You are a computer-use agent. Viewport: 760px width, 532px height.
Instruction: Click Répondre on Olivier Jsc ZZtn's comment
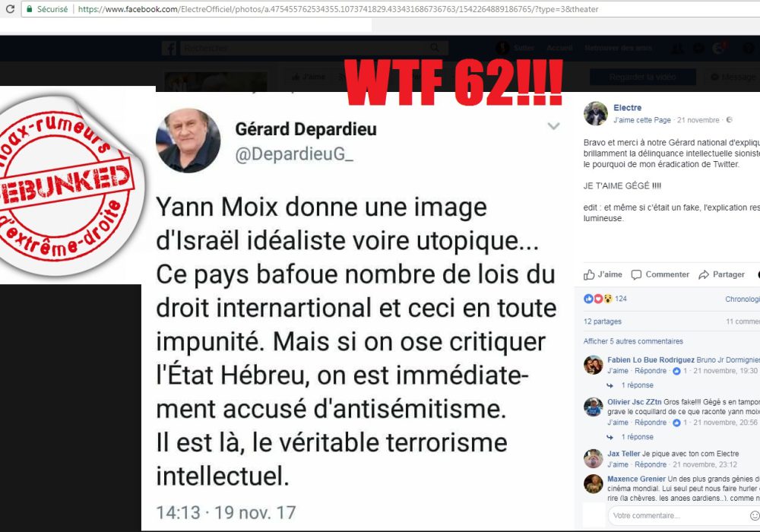click(651, 423)
